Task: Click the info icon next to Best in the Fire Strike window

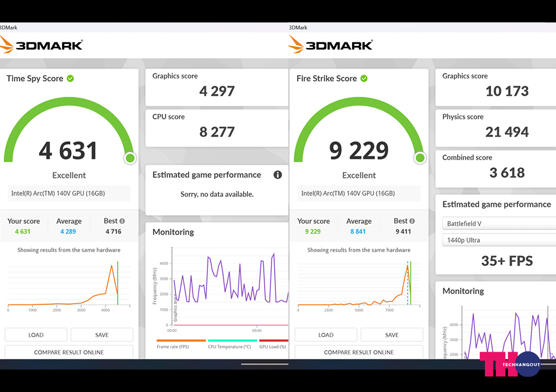Action: pyautogui.click(x=412, y=221)
